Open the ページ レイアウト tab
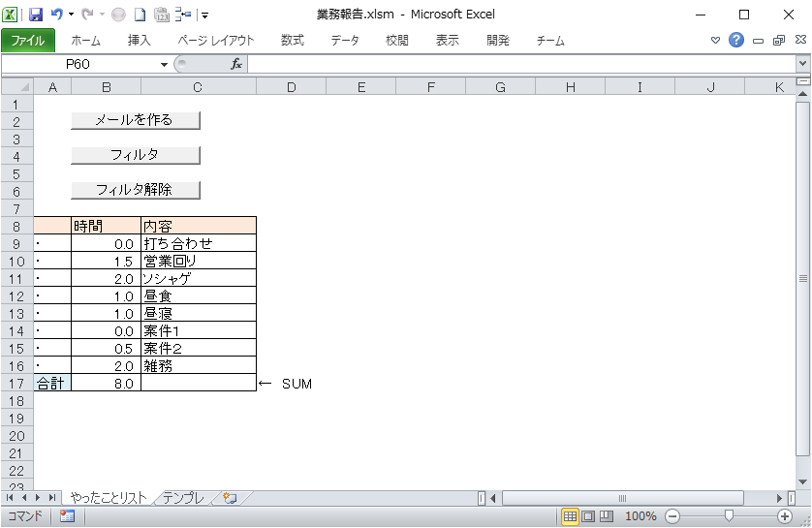The width and height of the screenshot is (812, 528). [x=216, y=41]
